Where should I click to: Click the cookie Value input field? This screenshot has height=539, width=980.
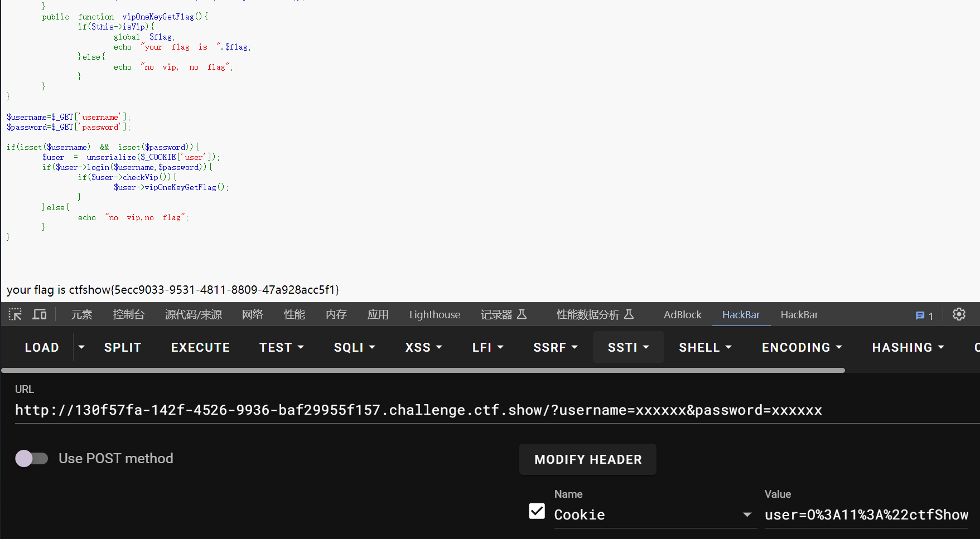(x=866, y=514)
